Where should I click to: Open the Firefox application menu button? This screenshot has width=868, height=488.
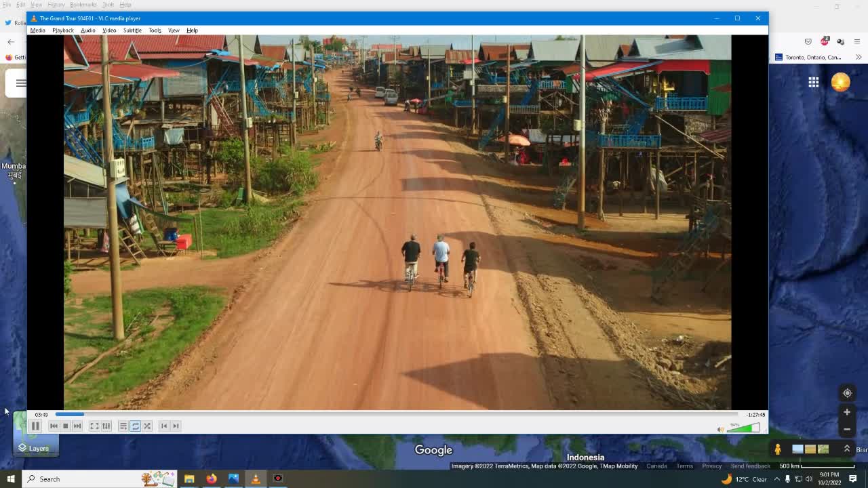coord(857,42)
